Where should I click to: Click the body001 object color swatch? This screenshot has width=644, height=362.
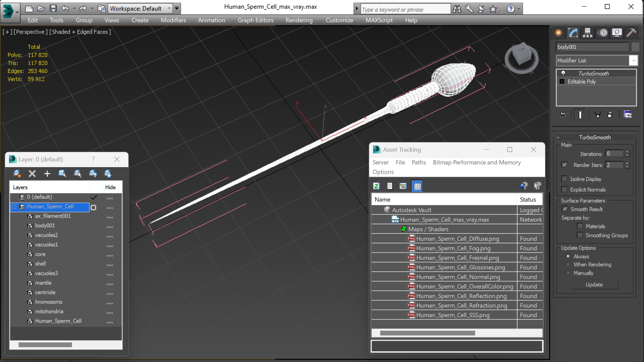(635, 47)
